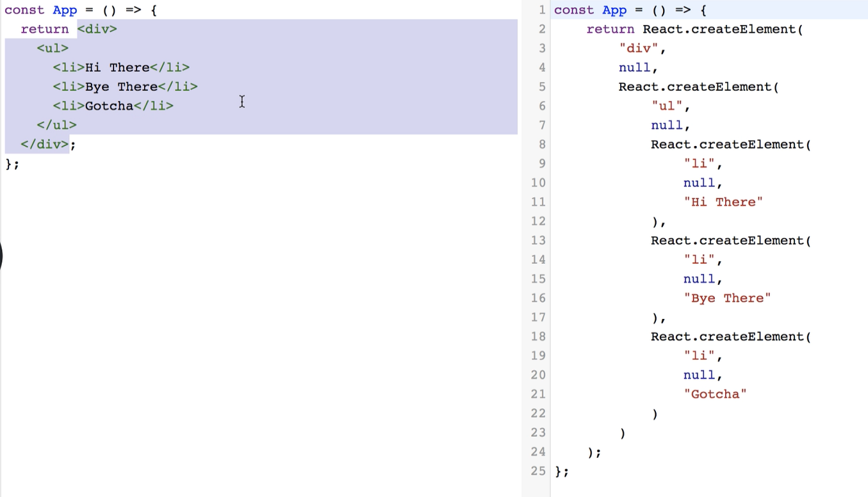868x497 pixels.
Task: Click 'const App' on output line 1
Action: 591,10
